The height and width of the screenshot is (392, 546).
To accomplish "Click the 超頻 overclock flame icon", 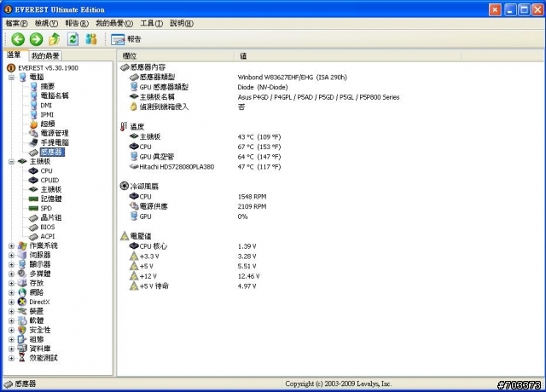I will [34, 124].
